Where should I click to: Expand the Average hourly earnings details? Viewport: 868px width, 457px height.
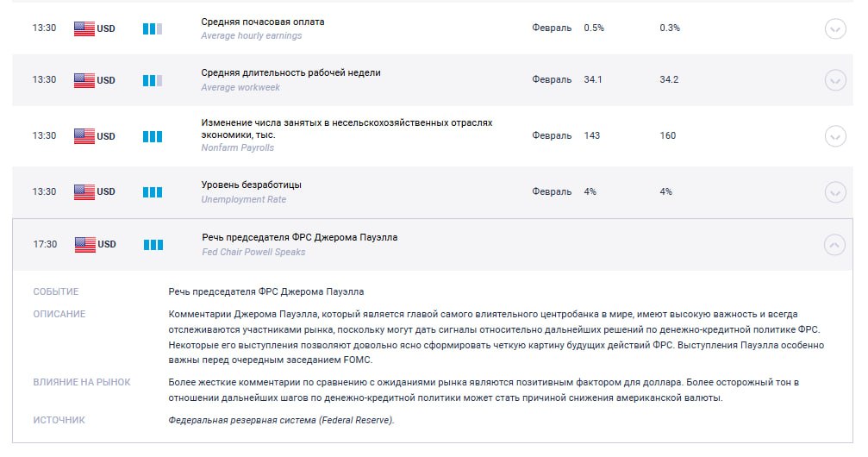click(x=834, y=28)
